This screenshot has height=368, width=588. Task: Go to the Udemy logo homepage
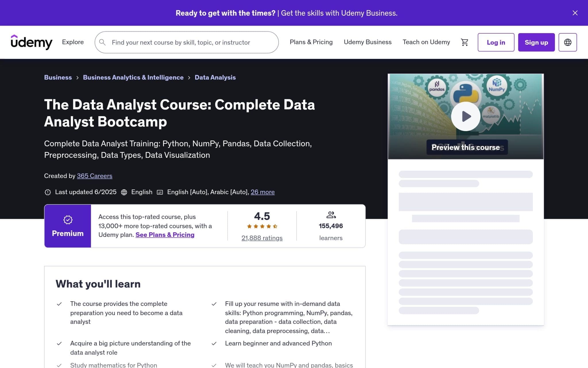pyautogui.click(x=32, y=42)
